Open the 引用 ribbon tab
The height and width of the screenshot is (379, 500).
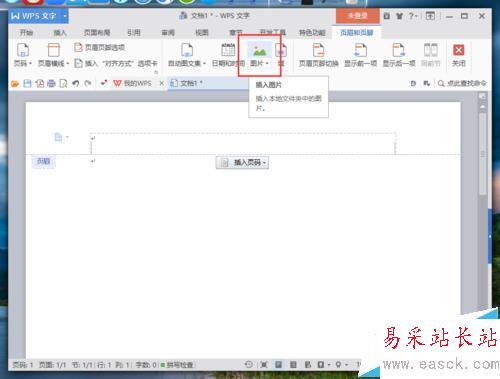coord(134,32)
